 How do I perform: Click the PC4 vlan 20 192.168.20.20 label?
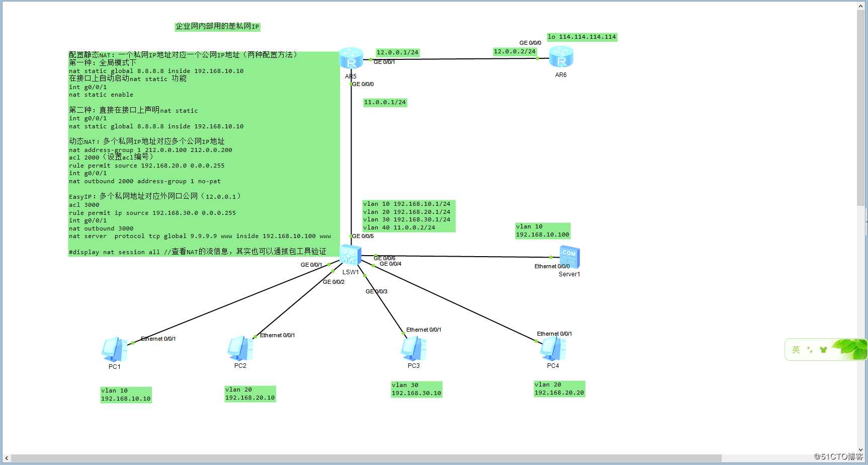[x=559, y=389]
